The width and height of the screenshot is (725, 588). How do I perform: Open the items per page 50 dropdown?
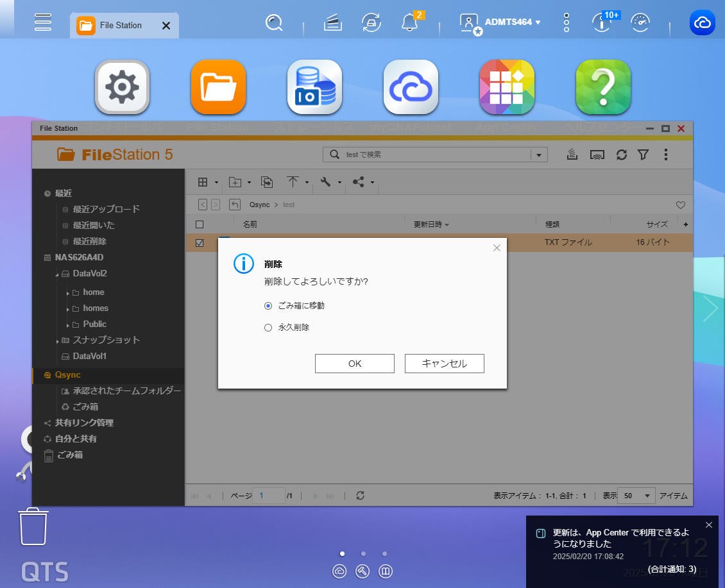coord(636,496)
